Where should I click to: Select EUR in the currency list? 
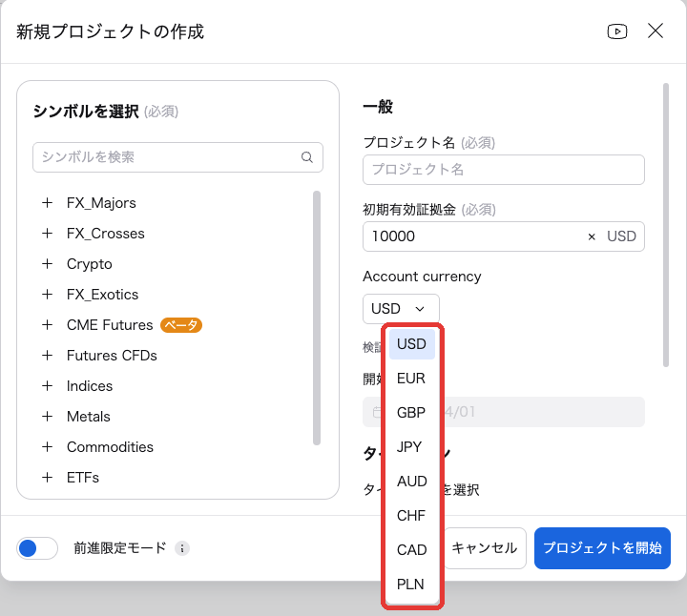click(412, 379)
